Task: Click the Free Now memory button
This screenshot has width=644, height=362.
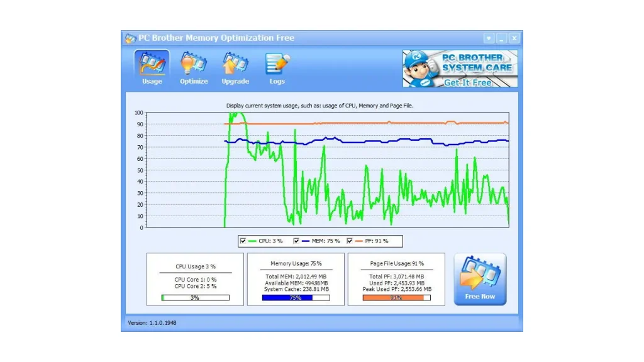Action: pos(480,279)
